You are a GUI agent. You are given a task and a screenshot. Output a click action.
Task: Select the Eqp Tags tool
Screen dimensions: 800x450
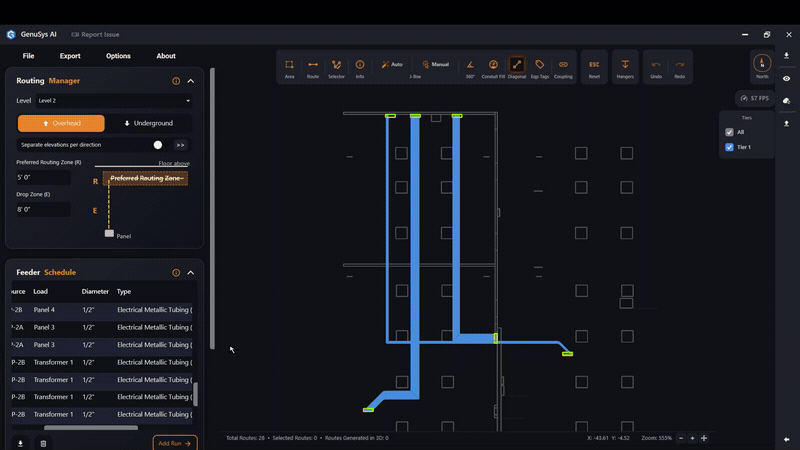coord(540,68)
